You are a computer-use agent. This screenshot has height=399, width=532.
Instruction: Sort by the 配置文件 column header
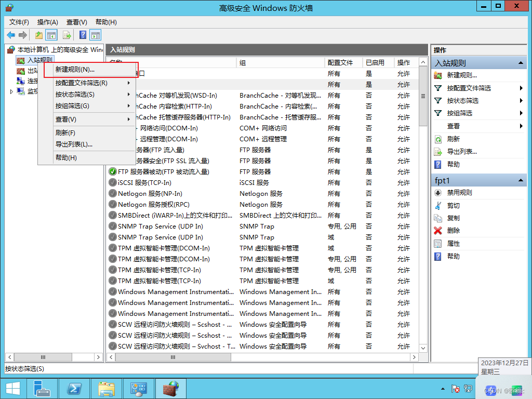coord(343,63)
